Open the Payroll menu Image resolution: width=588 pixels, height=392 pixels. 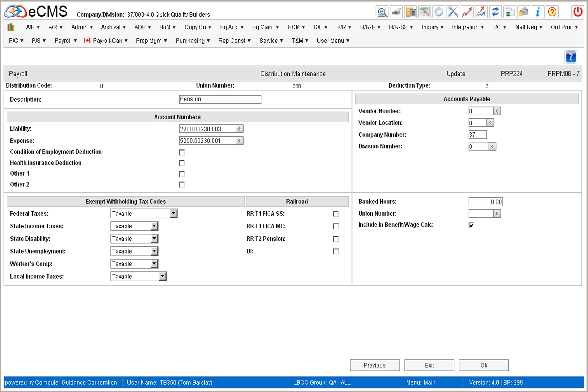(66, 41)
